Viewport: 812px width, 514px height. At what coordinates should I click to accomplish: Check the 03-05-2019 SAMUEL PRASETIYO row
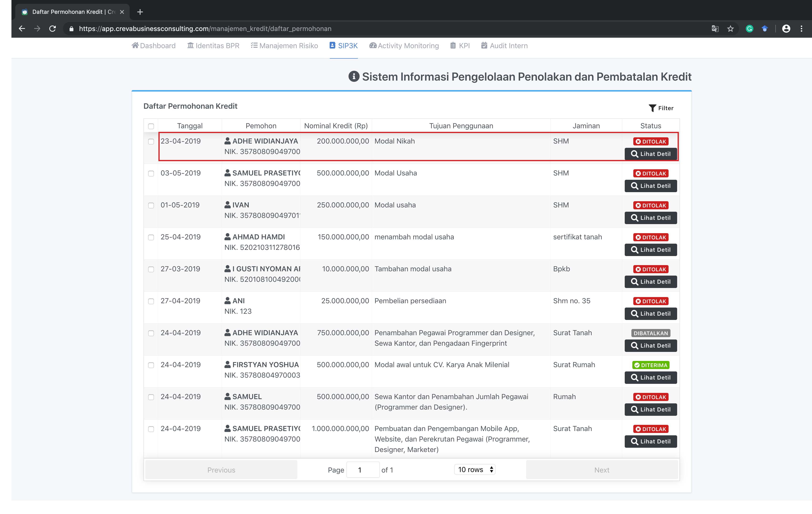click(x=151, y=174)
